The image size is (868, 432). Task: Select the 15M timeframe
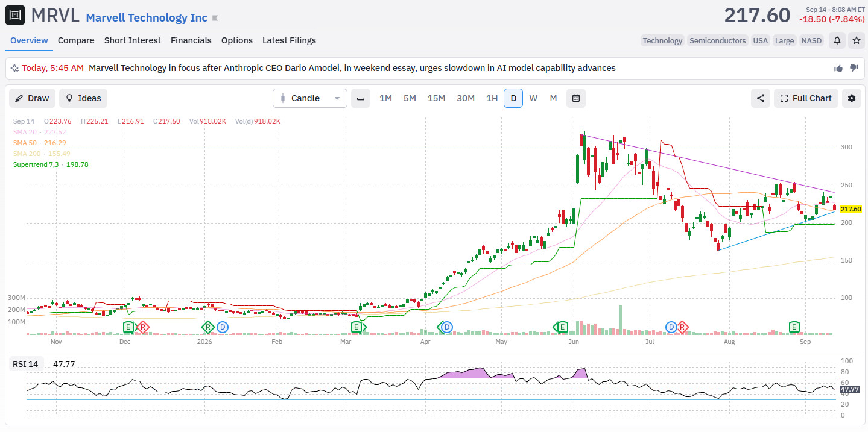coord(437,98)
